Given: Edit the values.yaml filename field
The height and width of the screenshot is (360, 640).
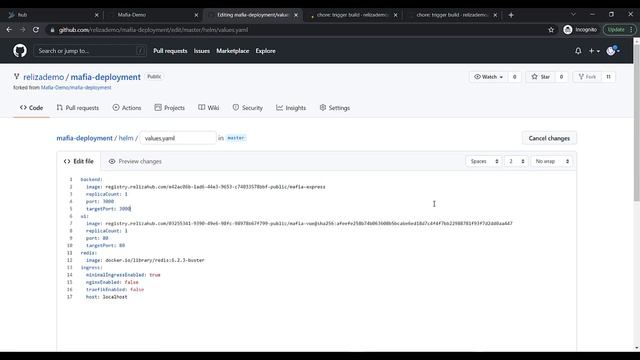Looking at the screenshot, I should tap(178, 138).
